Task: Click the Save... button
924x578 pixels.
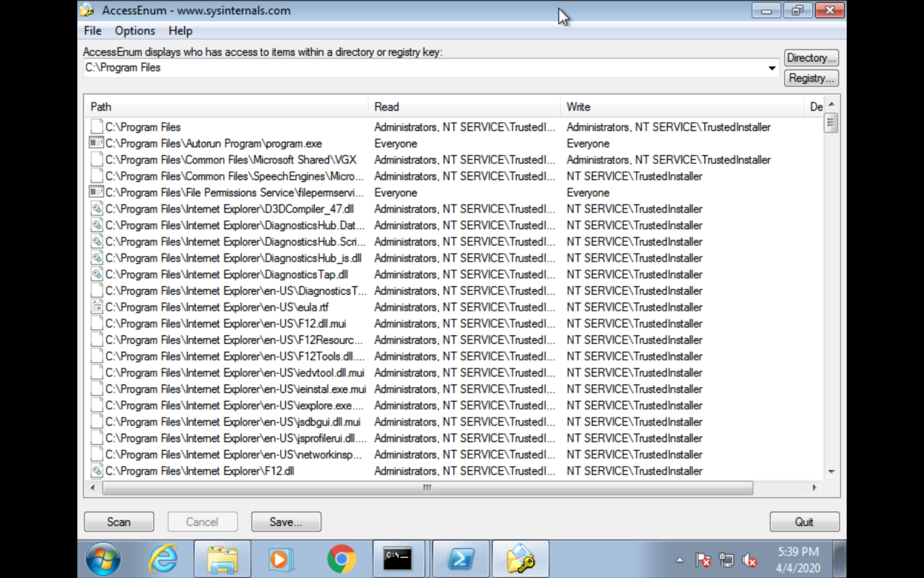Action: tap(286, 521)
